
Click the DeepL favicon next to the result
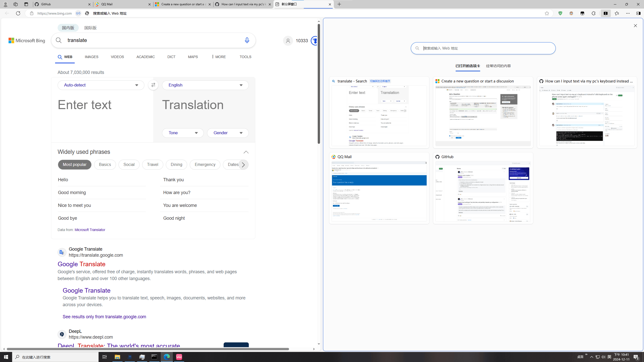point(62,334)
